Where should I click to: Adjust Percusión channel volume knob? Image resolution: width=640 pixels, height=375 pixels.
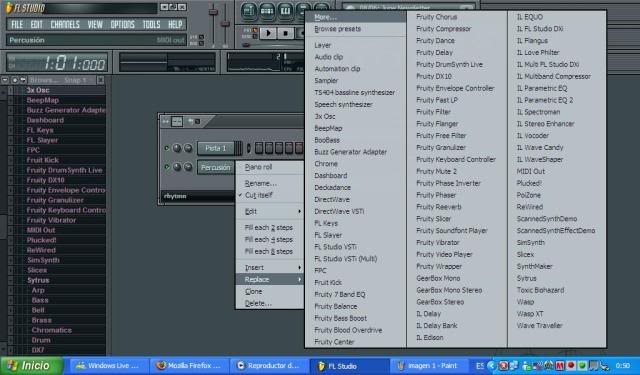[x=188, y=167]
